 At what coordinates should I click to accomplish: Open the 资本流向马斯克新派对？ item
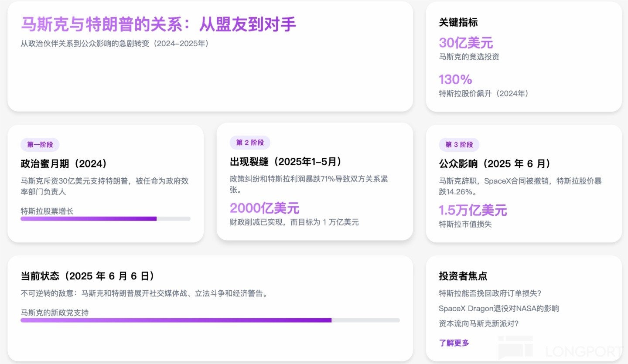tap(479, 323)
